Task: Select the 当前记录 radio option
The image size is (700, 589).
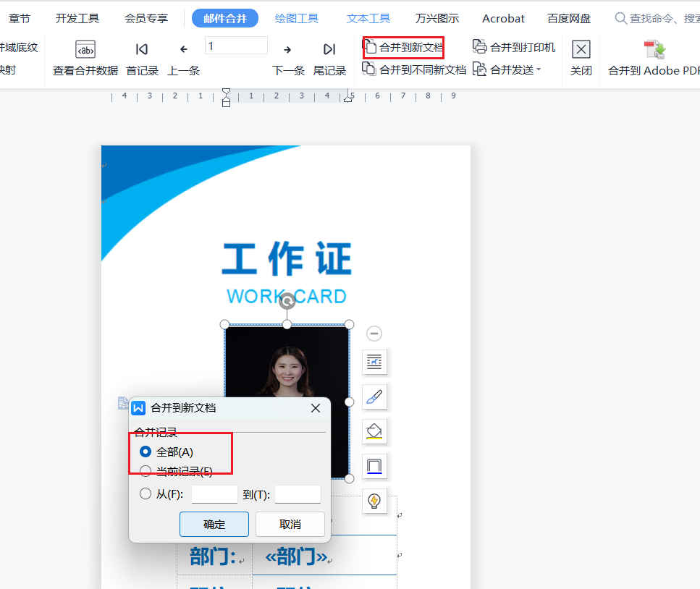Action: (x=146, y=472)
